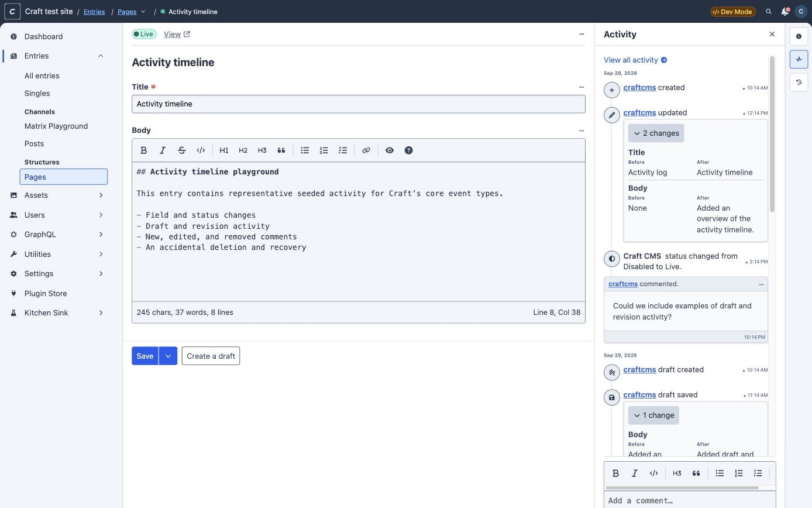Viewport: 812px width, 508px height.
Task: Apply H1 heading in Body editor
Action: (x=224, y=150)
